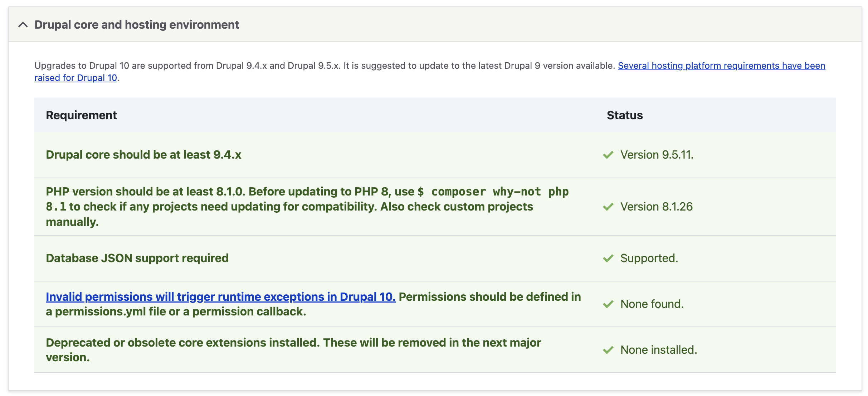Click the Drupal core and hosting environment heading

click(136, 25)
